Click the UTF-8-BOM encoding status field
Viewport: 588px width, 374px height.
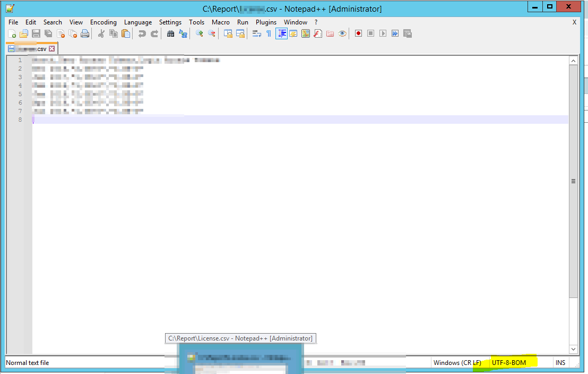(x=509, y=362)
